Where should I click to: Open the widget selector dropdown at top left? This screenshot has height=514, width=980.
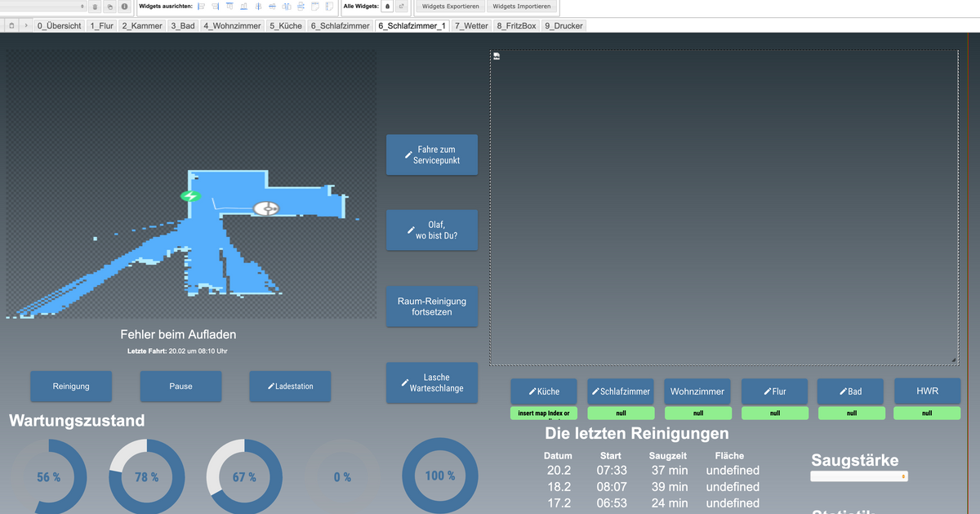(42, 7)
